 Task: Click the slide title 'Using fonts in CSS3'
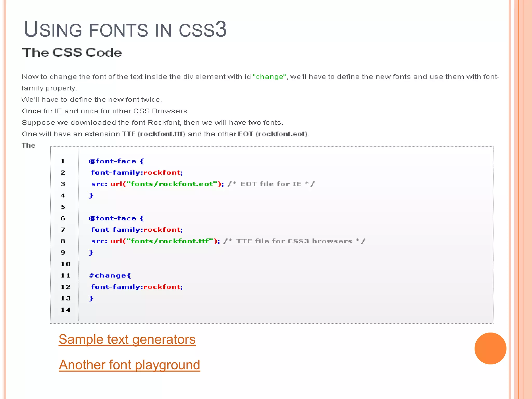coord(125,29)
